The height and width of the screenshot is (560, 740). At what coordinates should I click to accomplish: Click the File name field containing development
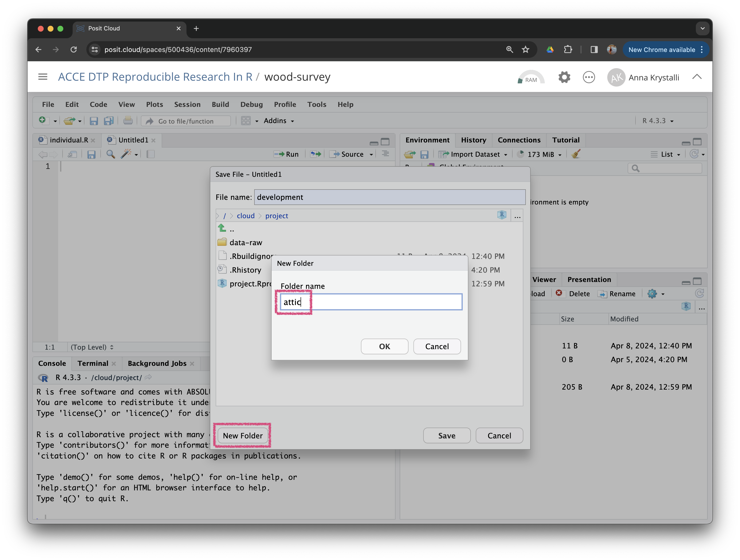pyautogui.click(x=389, y=197)
